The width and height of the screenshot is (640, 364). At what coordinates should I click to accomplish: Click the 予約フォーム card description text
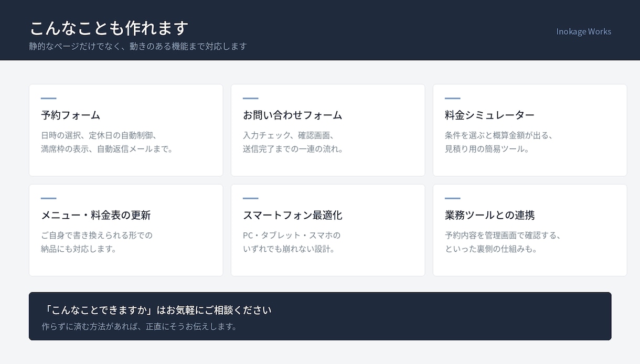(107, 142)
